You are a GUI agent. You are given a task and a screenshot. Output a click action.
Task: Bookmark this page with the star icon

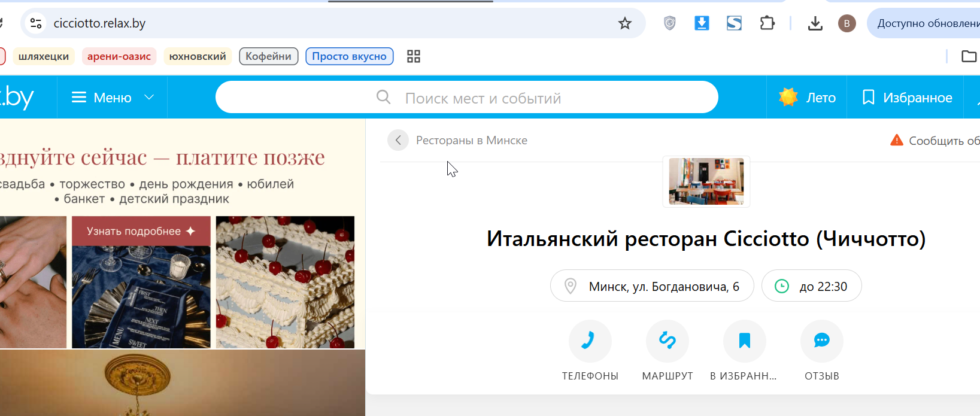[625, 23]
